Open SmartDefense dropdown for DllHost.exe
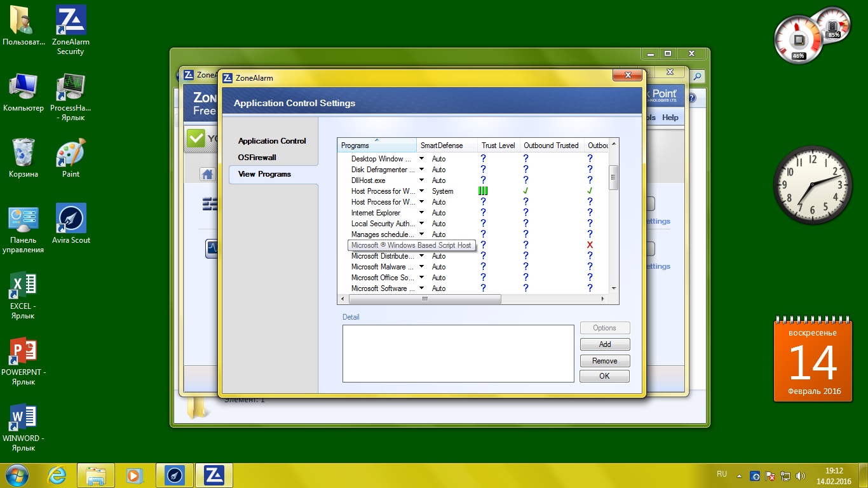Viewport: 868px width, 488px height. 421,180
